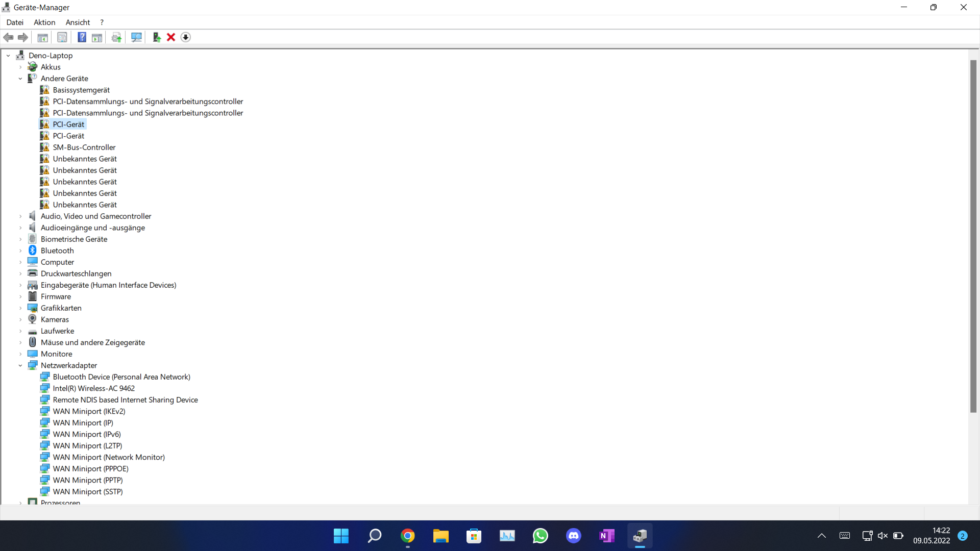Viewport: 980px width, 551px height.
Task: Click the red X uninstall device icon
Action: click(171, 37)
